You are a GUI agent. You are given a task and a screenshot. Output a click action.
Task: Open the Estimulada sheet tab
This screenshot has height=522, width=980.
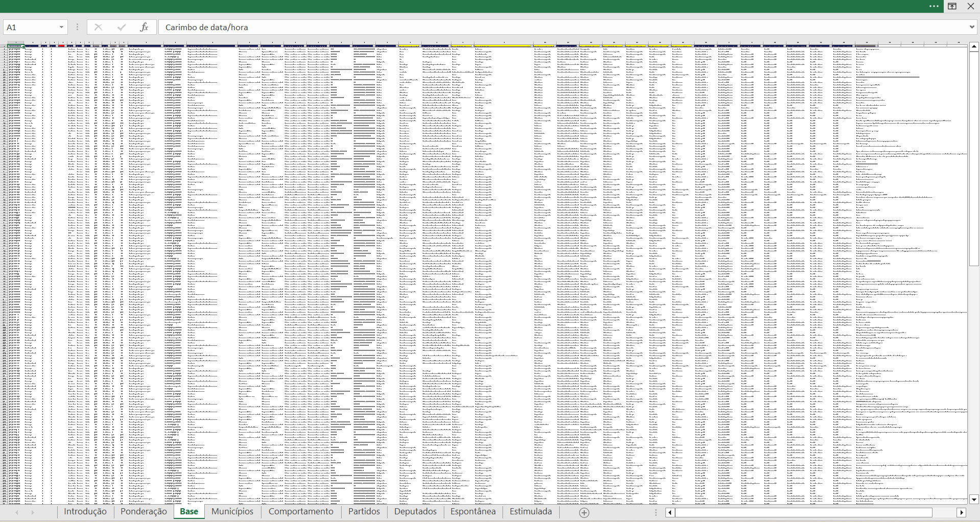click(531, 511)
